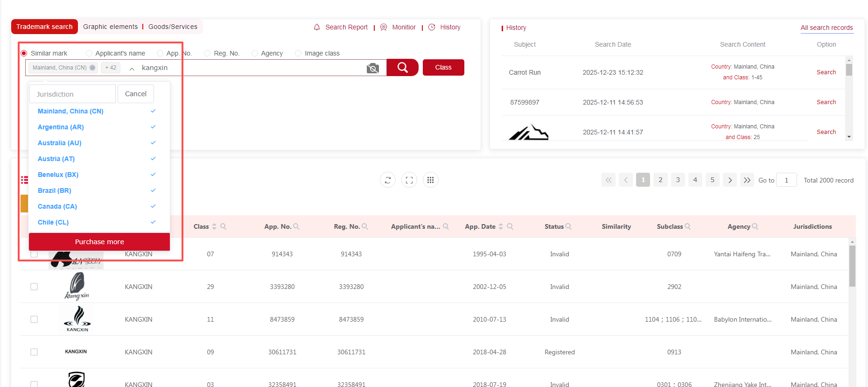Click the red magnifier search button
This screenshot has height=387, width=868.
pos(402,68)
